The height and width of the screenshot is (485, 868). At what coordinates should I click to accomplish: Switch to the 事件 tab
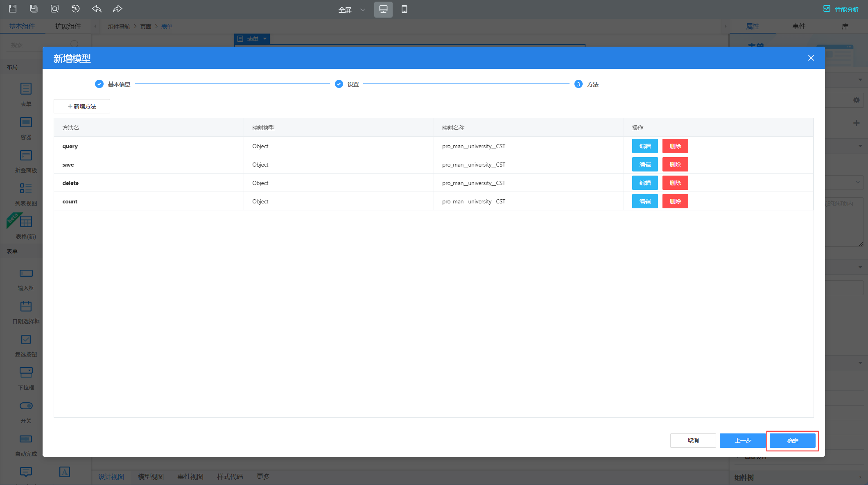click(x=798, y=26)
